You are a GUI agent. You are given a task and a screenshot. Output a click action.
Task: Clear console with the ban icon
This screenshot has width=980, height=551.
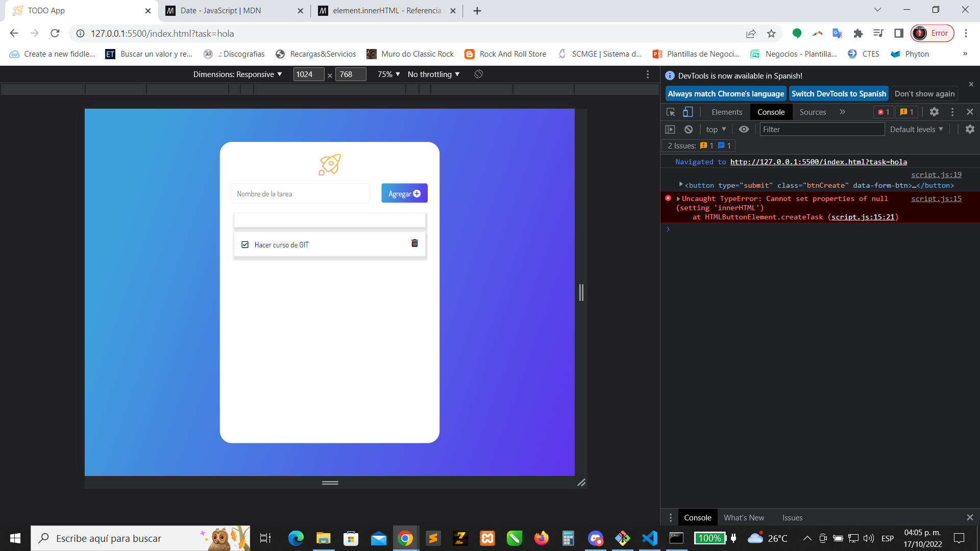pyautogui.click(x=689, y=130)
